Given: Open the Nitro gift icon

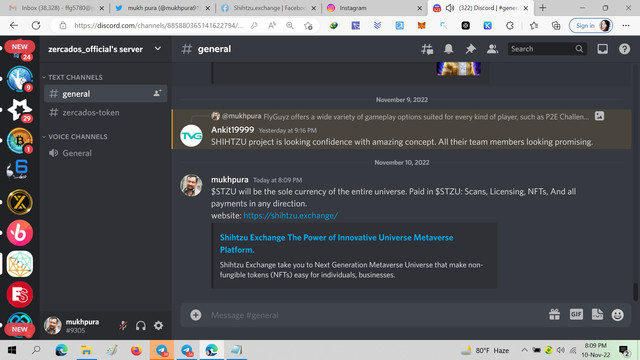Looking at the screenshot, I should [x=554, y=314].
